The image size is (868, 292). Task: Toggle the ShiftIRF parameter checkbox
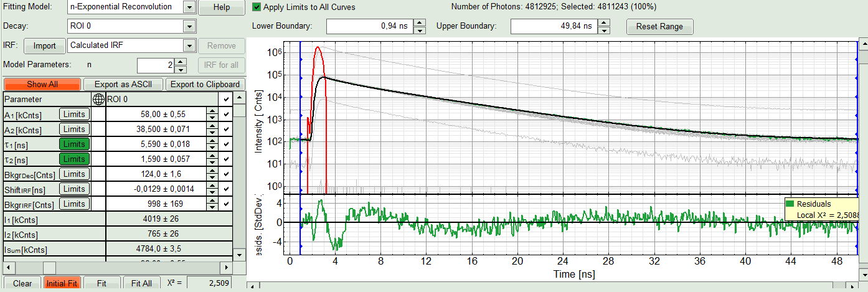pos(226,189)
